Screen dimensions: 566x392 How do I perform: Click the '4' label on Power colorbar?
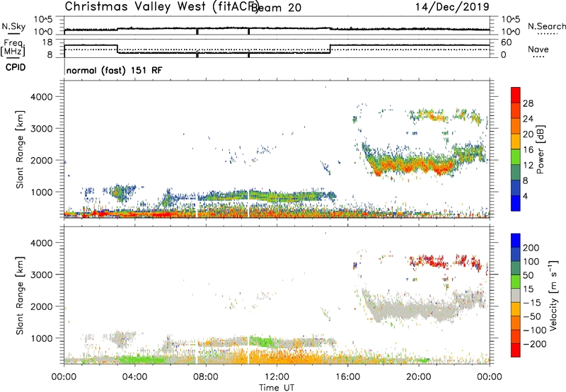(x=526, y=197)
